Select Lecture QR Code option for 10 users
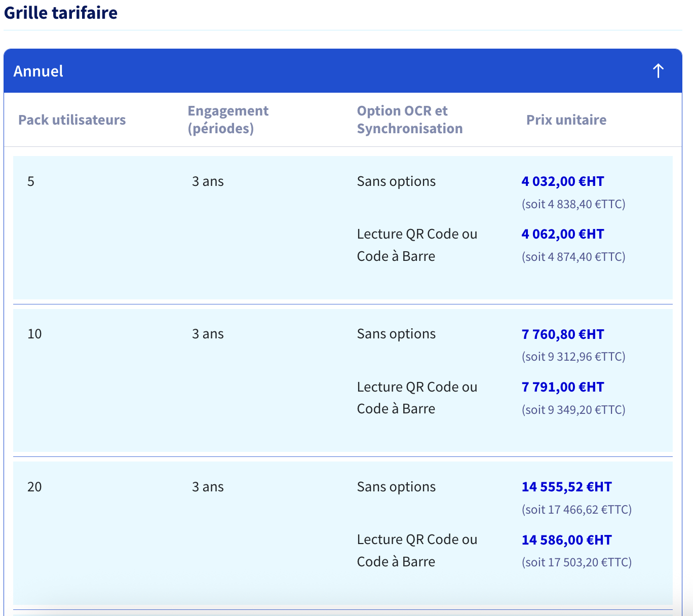The width and height of the screenshot is (693, 616). coord(417,398)
